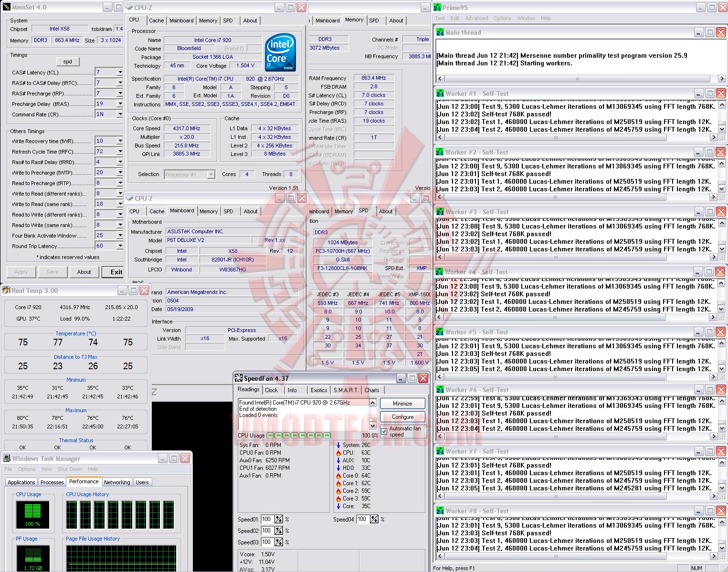Click the Intel Core i7 logo in CPU-Z
Screen dimensions: 728x572
pyautogui.click(x=280, y=52)
